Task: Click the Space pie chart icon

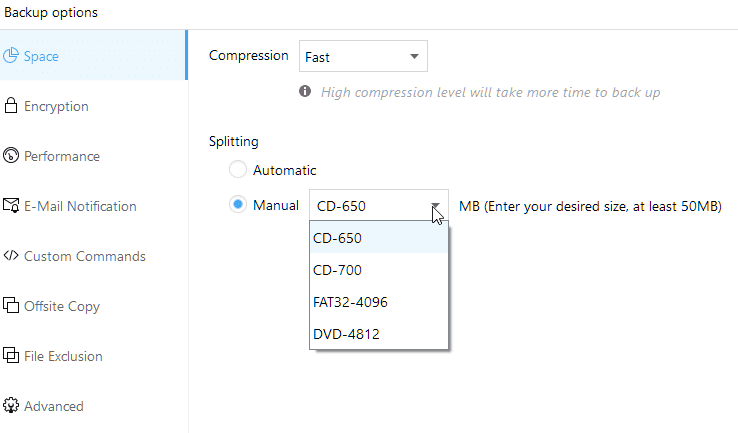Action: tap(11, 56)
